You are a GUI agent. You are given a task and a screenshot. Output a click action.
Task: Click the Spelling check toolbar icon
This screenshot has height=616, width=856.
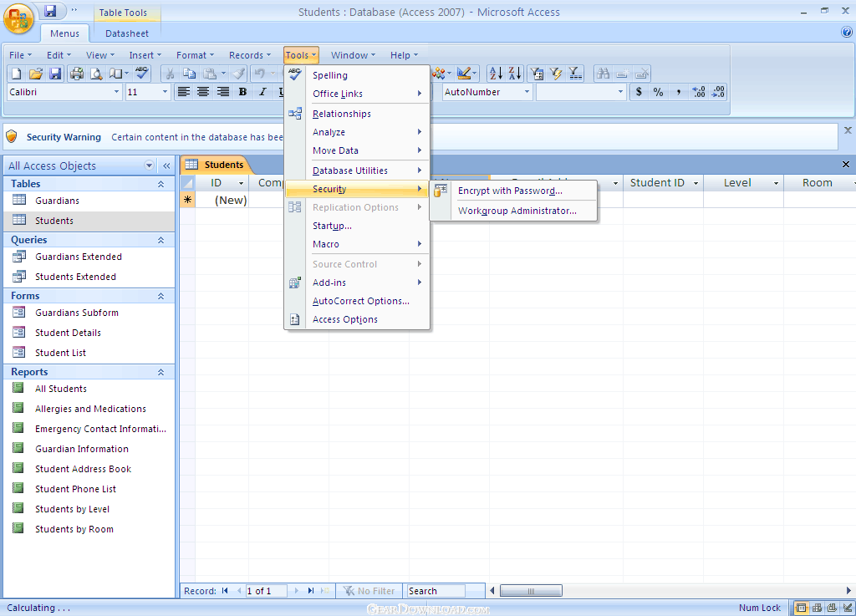[142, 74]
